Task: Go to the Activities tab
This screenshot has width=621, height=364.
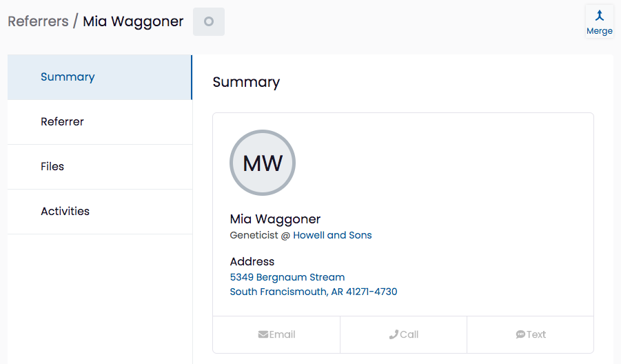Action: [100, 212]
